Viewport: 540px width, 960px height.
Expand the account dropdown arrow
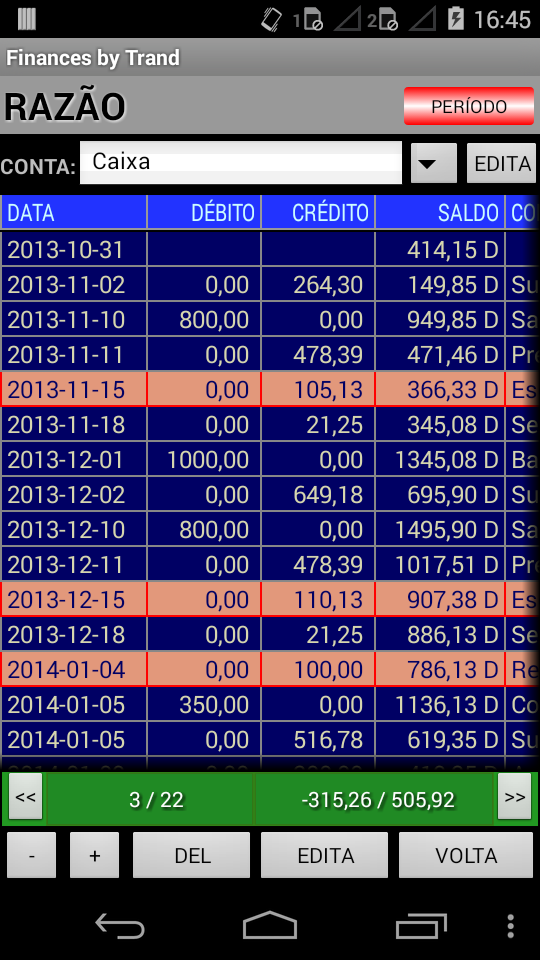click(x=434, y=163)
